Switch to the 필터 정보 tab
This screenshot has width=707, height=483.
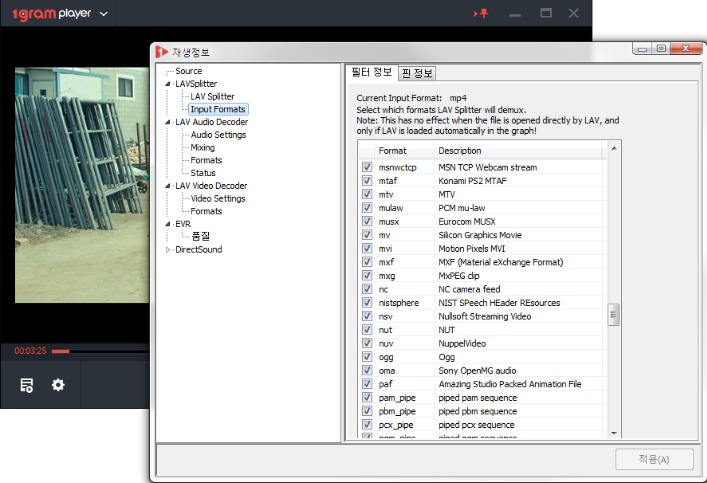[372, 72]
